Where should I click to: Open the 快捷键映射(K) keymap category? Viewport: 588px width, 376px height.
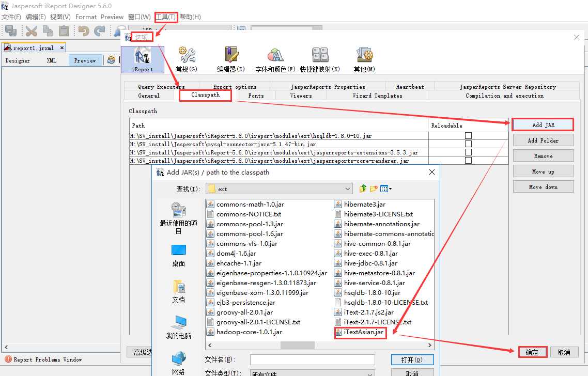click(x=320, y=59)
